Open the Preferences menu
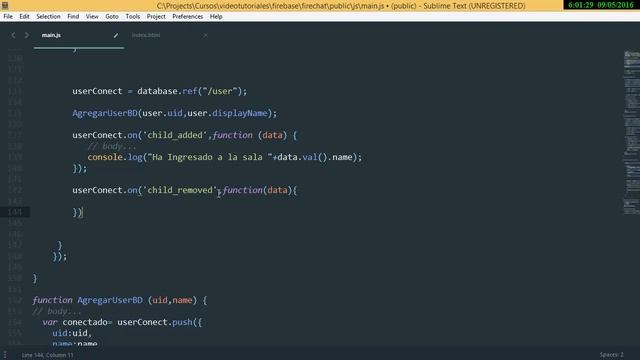 point(187,16)
